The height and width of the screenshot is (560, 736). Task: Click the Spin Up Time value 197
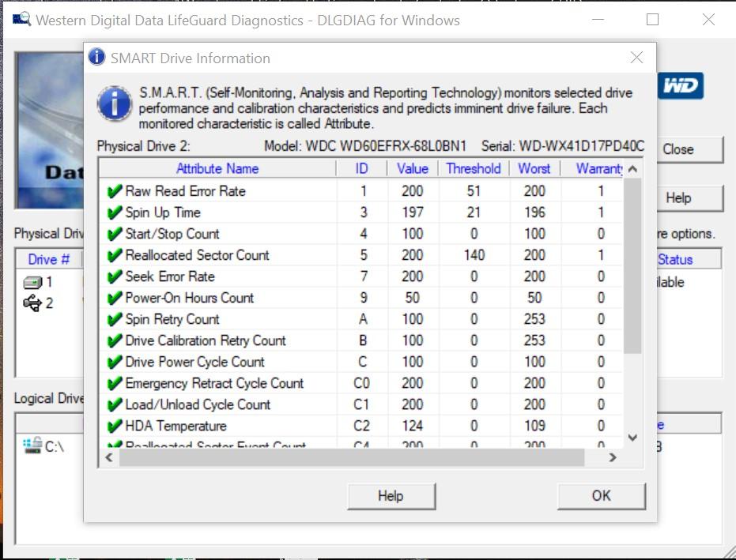pos(413,213)
